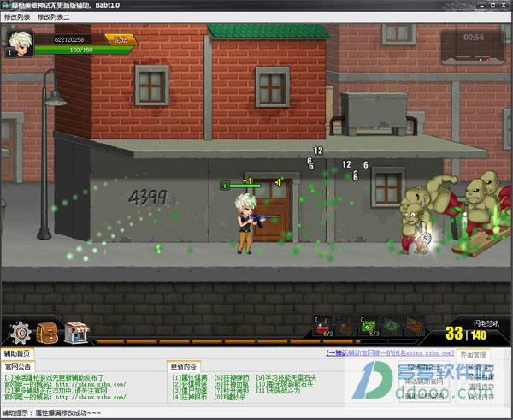Click the 辅助提示 status bar message

pyautogui.click(x=51, y=413)
